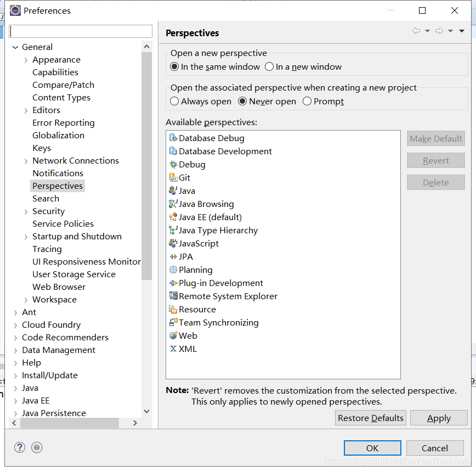Click the Make Default button
This screenshot has height=471, width=476.
click(x=435, y=138)
